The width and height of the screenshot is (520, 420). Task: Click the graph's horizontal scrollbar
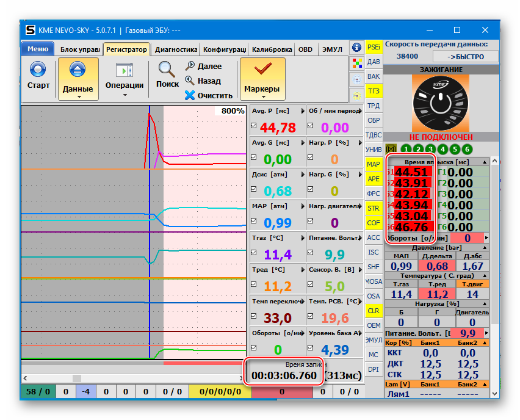[131, 378]
